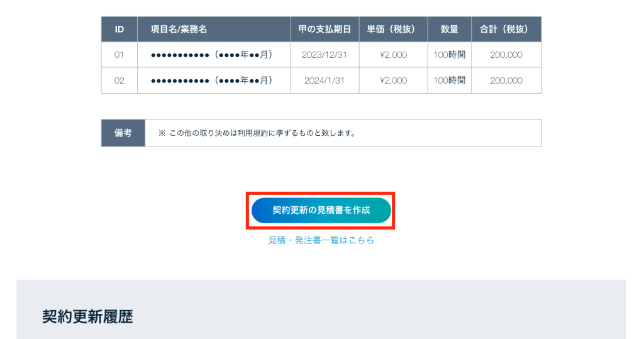Click the 契約更新履歴 section heading
644x339 pixels.
coord(87,316)
